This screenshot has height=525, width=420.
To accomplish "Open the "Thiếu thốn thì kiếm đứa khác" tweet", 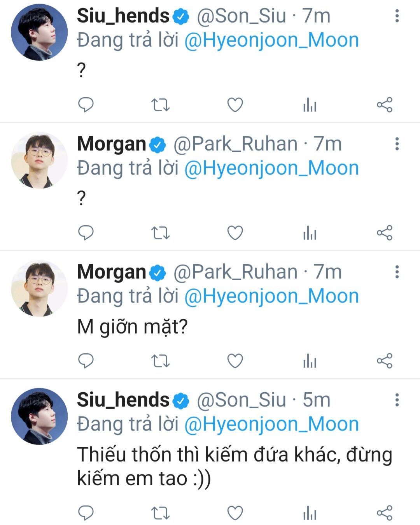I will (234, 466).
